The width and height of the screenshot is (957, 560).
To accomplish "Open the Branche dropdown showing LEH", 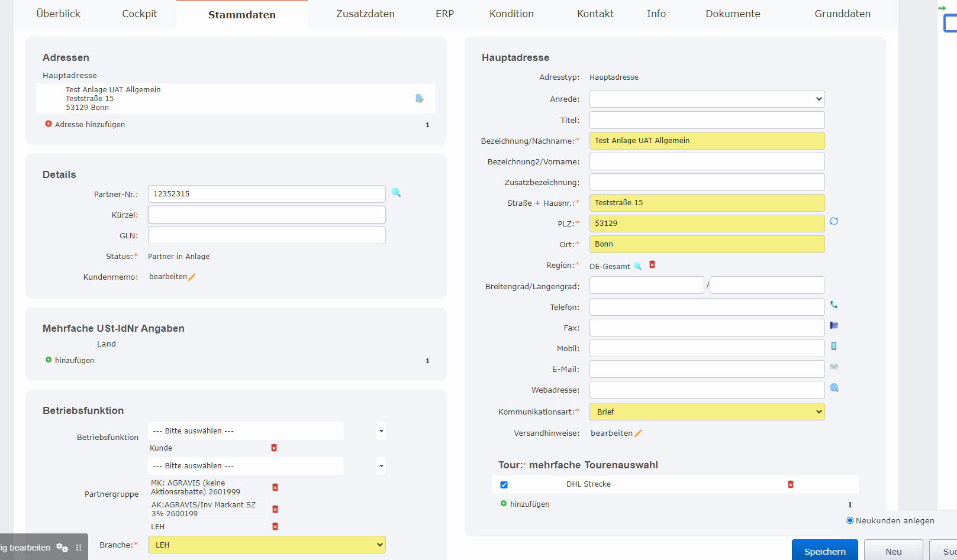I will coord(266,544).
